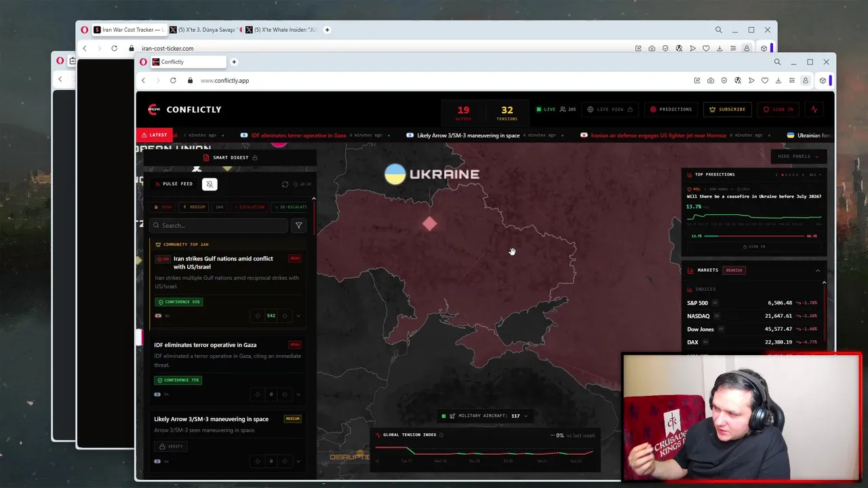This screenshot has height=488, width=868.
Task: Refresh the Pulse Feed with the sync icon
Action: point(285,184)
